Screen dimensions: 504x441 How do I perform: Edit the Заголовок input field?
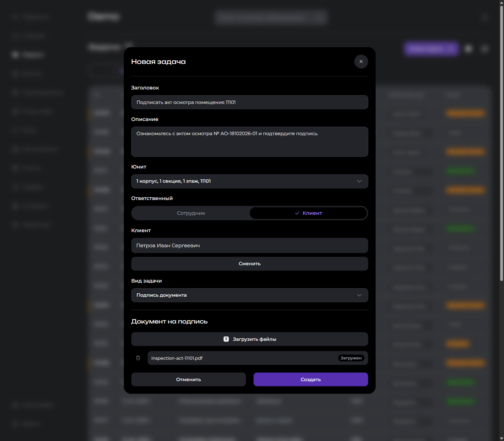coord(249,102)
